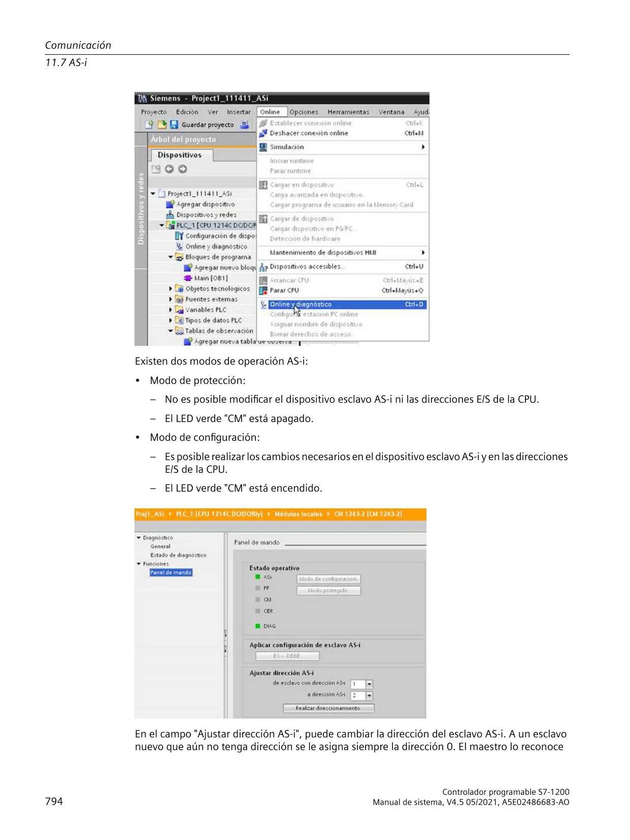Select Panel de mando under Funciones
Viewport: 630px width, 840px height.
click(171, 572)
